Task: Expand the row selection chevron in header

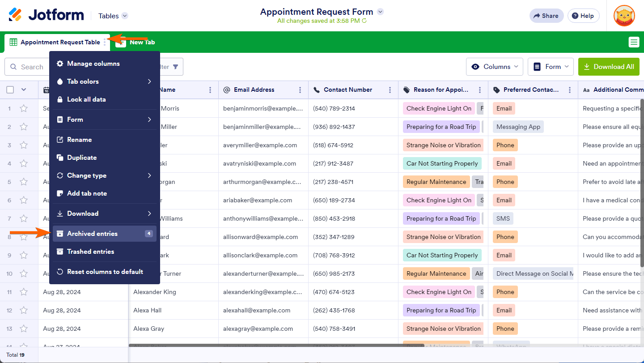Action: tap(24, 90)
